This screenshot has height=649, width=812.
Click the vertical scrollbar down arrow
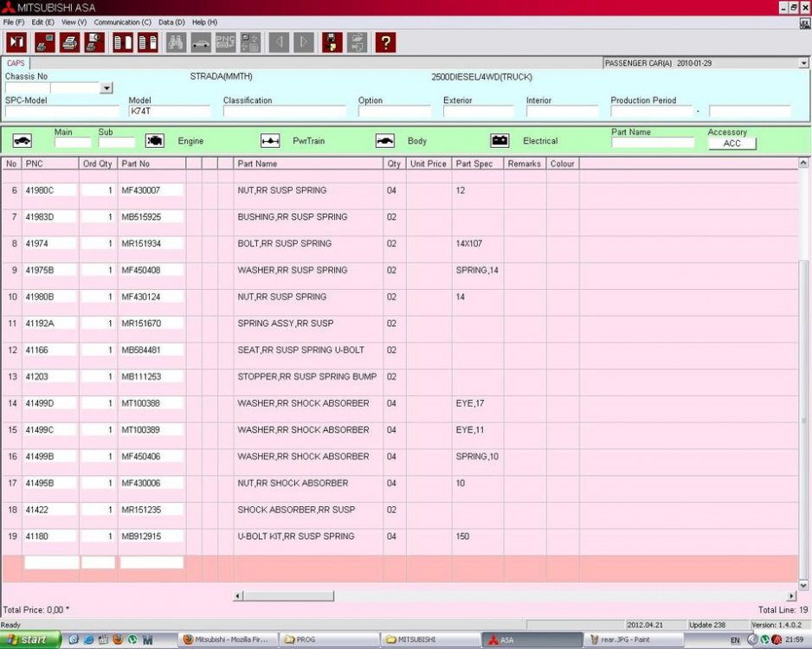click(803, 585)
